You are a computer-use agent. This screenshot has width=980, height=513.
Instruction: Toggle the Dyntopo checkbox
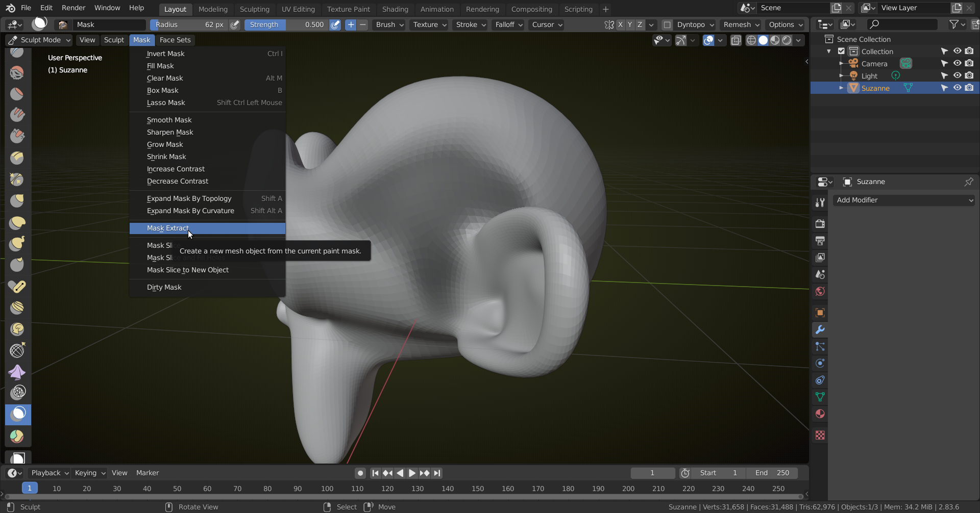coord(667,25)
